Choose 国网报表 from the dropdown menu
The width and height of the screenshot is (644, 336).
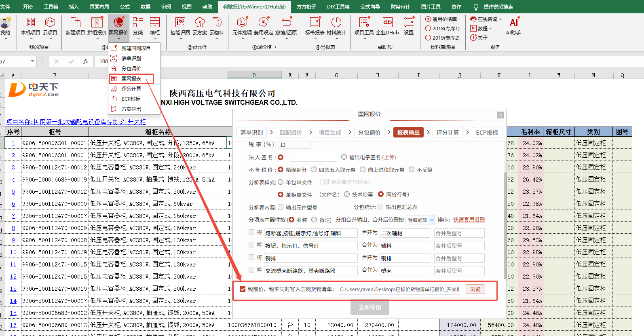tap(131, 78)
